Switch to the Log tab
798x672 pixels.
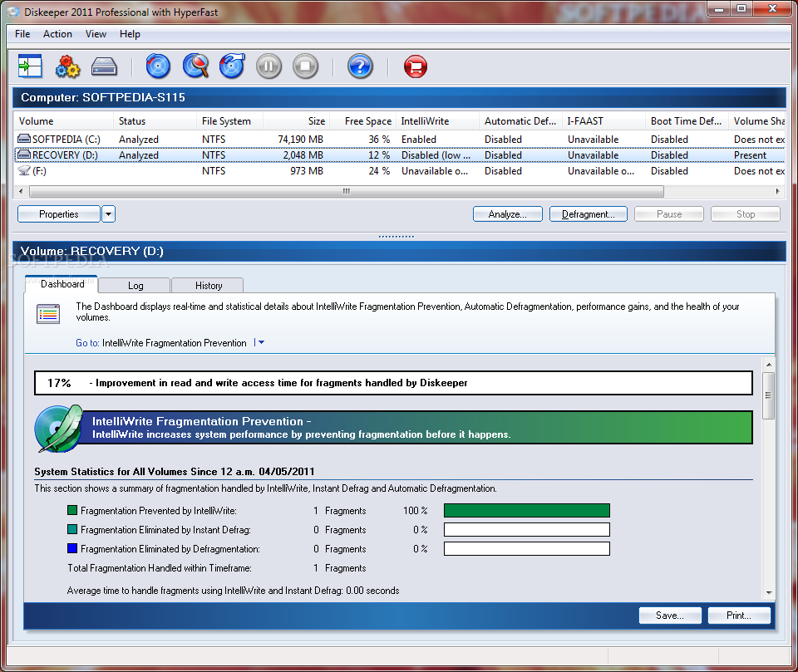click(x=135, y=286)
